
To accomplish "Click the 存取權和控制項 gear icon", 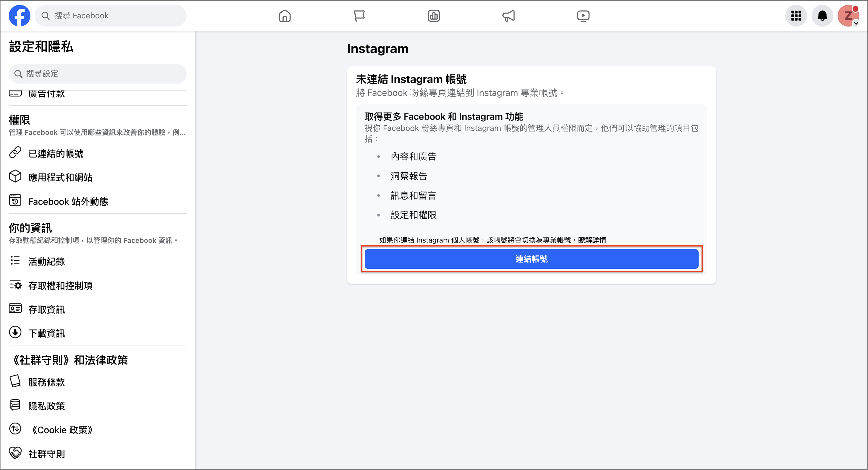I will [x=15, y=284].
